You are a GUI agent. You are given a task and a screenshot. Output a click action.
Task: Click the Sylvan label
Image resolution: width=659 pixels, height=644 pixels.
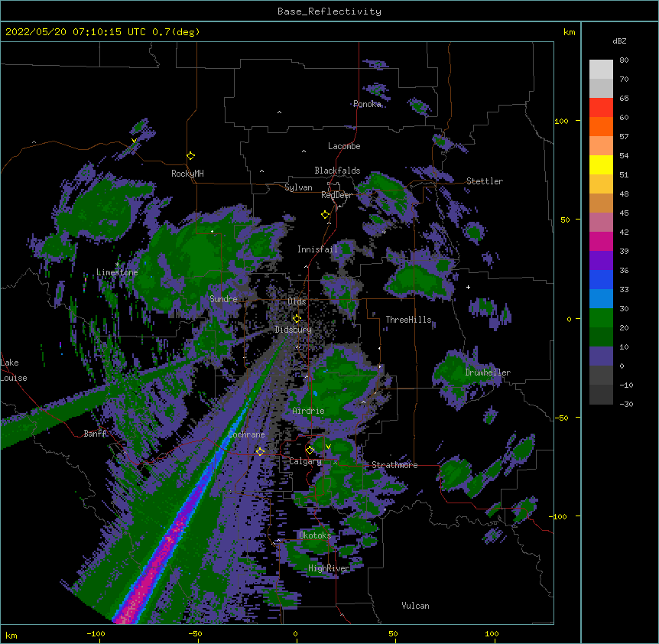(298, 187)
